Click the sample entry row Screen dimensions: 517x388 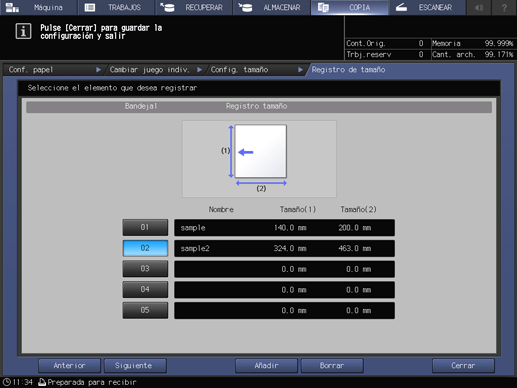[284, 228]
